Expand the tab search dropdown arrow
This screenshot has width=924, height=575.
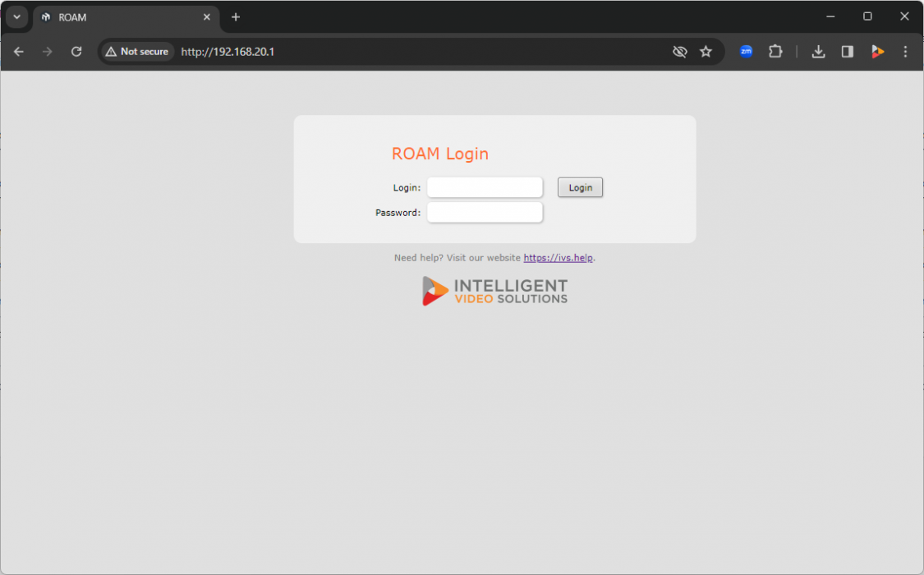click(16, 17)
